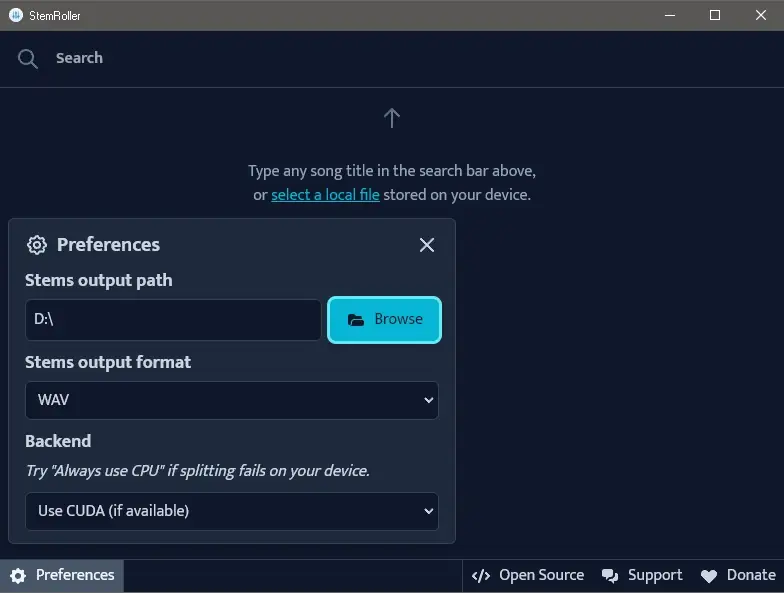
Task: Click the magnifying glass search icon
Action: [28, 58]
